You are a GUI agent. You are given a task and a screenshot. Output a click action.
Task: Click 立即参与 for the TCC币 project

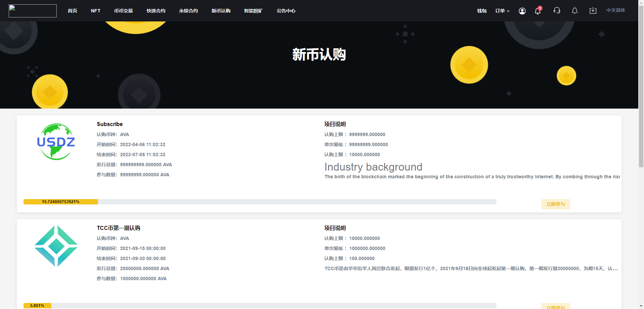(556, 306)
